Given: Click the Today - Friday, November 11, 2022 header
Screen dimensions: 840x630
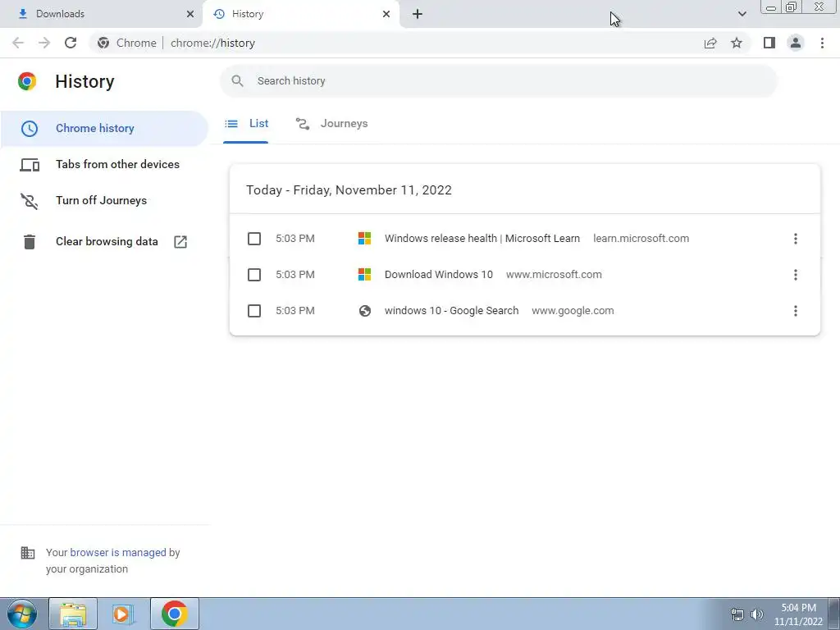Looking at the screenshot, I should [349, 190].
